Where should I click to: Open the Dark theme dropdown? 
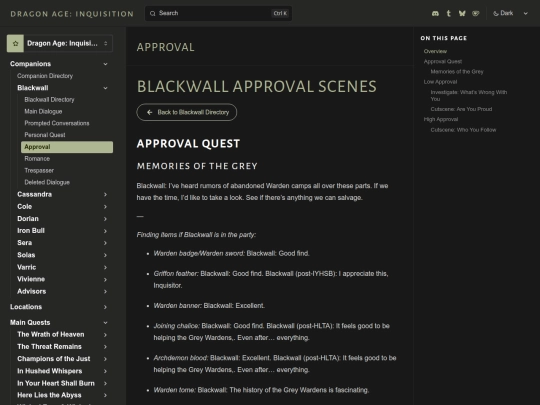tap(510, 13)
